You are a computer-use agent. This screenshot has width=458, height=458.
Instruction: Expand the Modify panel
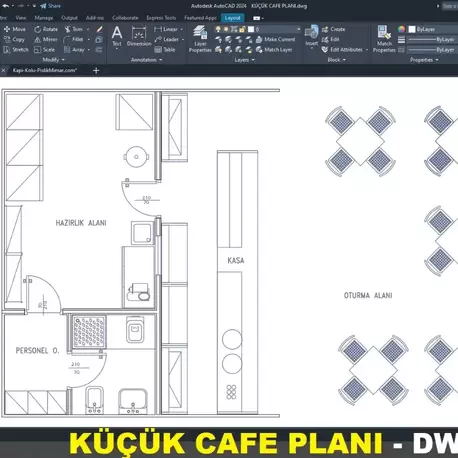click(x=53, y=60)
